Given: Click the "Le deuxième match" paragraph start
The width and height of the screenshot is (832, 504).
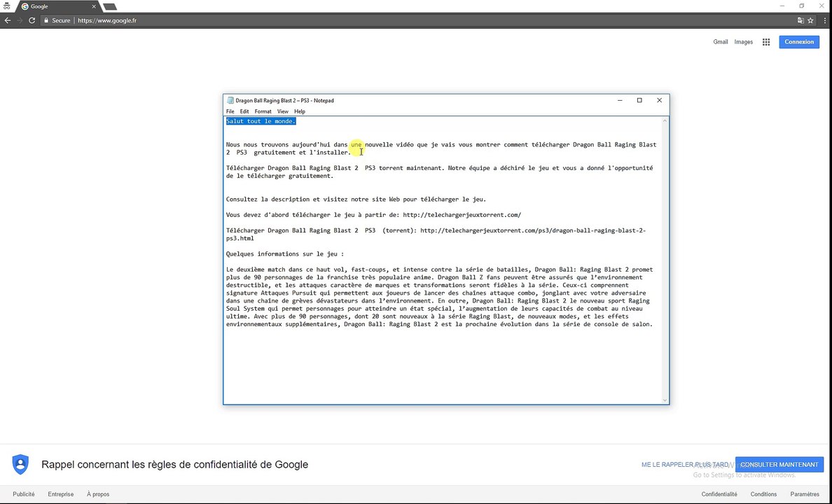Looking at the screenshot, I should point(257,269).
